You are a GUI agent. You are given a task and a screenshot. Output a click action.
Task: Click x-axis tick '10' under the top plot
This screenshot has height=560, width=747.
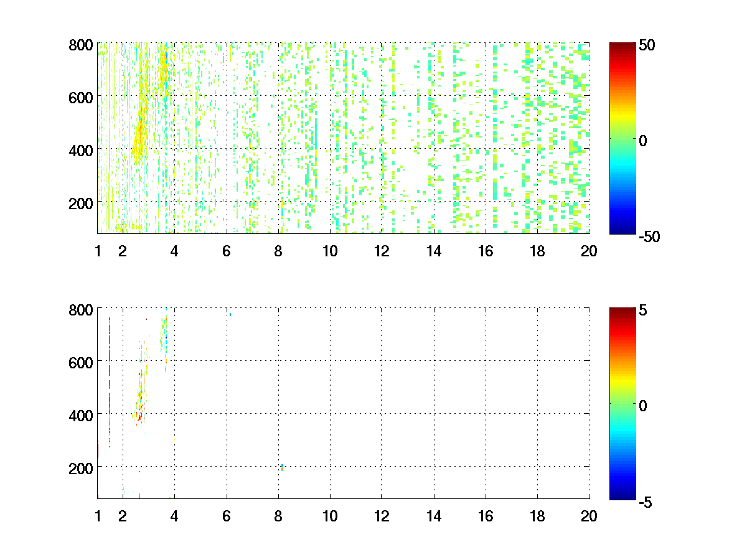click(330, 251)
